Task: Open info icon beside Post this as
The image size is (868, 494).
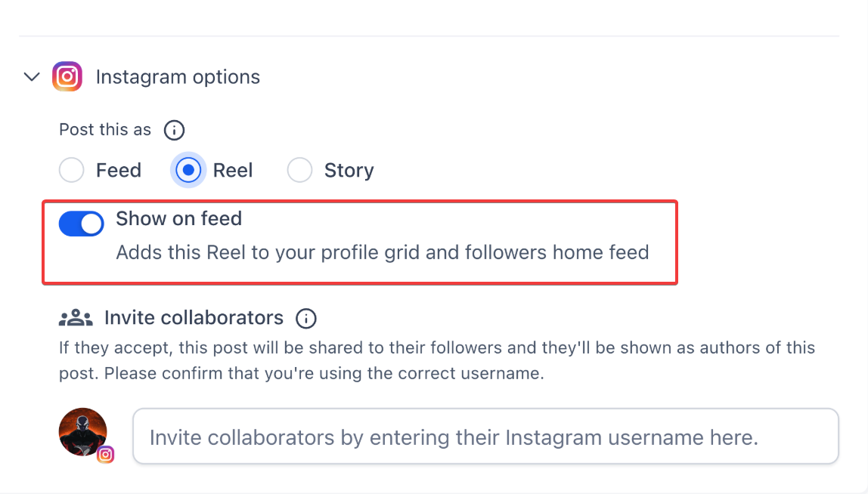Action: tap(175, 130)
